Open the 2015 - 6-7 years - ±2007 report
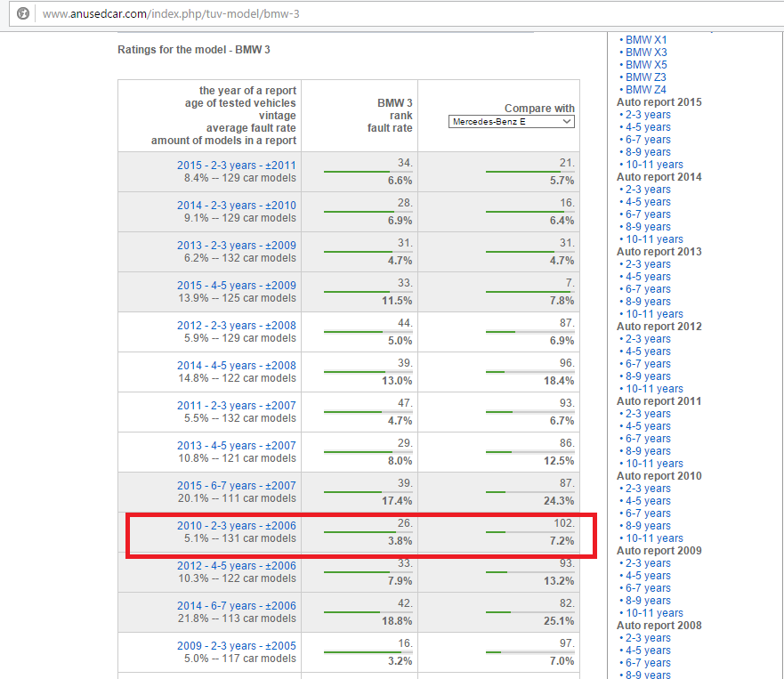784x679 pixels. (x=236, y=486)
